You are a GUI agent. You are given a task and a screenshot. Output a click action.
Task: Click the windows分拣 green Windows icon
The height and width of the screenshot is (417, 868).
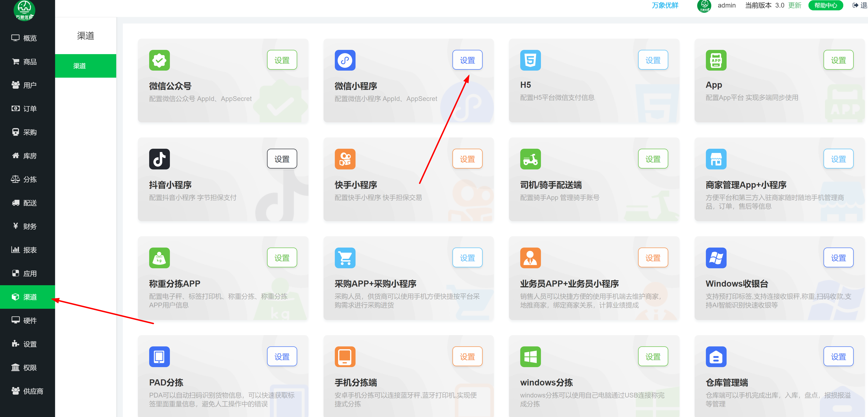(x=530, y=357)
